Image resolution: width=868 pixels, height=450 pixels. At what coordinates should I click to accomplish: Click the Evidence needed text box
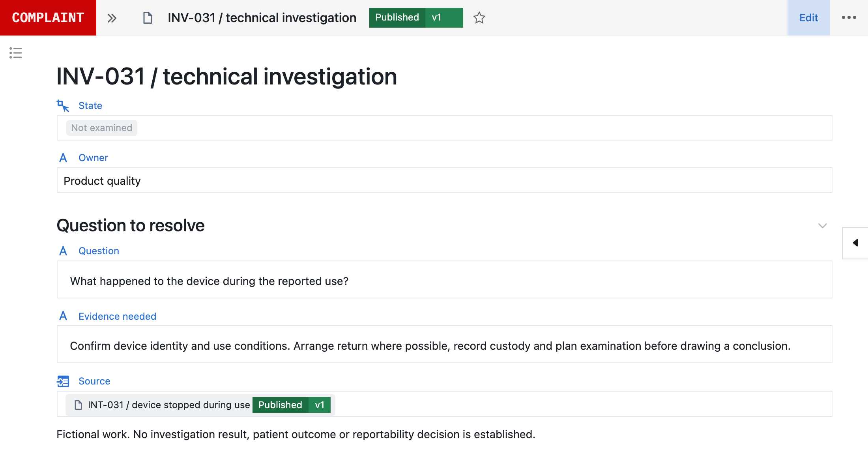pyautogui.click(x=444, y=344)
